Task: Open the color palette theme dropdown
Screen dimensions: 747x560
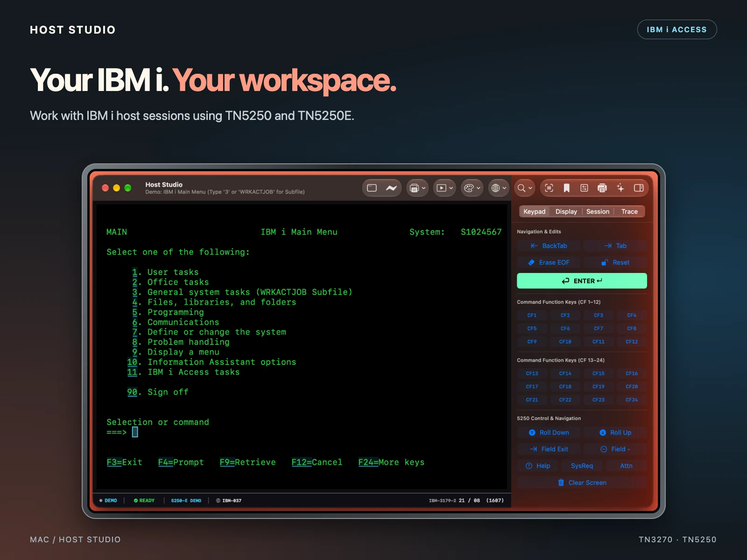Action: (x=472, y=188)
